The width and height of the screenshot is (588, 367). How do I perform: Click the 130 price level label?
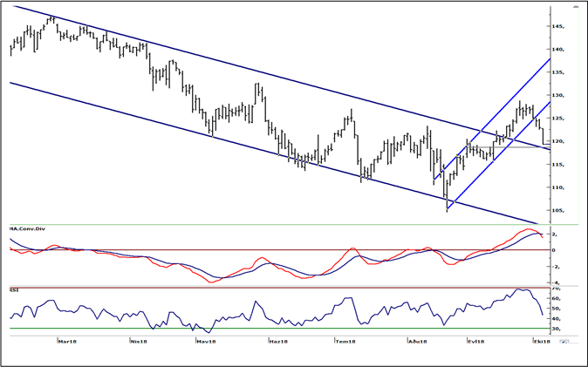point(559,95)
